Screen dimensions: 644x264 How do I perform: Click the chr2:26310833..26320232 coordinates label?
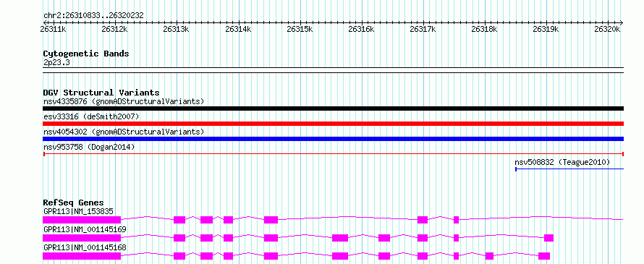(93, 16)
